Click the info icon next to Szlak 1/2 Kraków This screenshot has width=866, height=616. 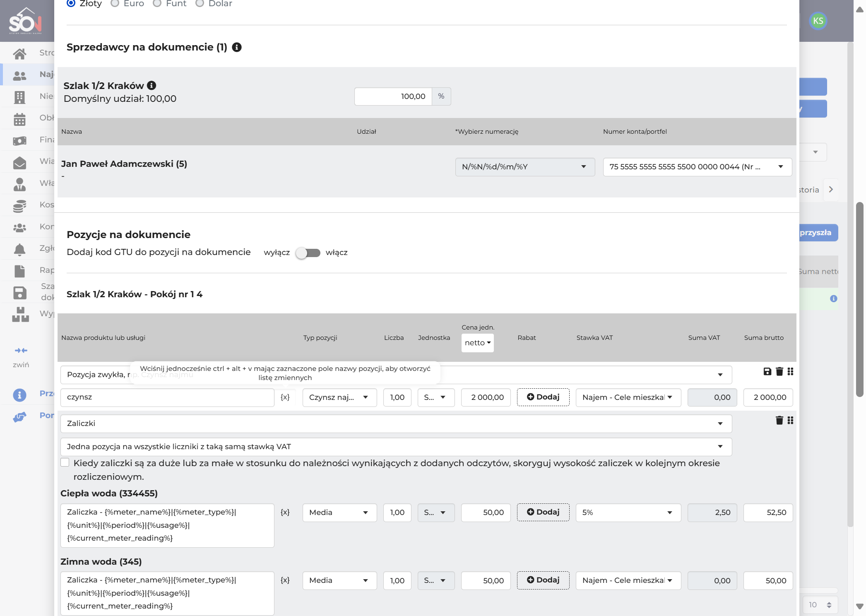pos(152,85)
